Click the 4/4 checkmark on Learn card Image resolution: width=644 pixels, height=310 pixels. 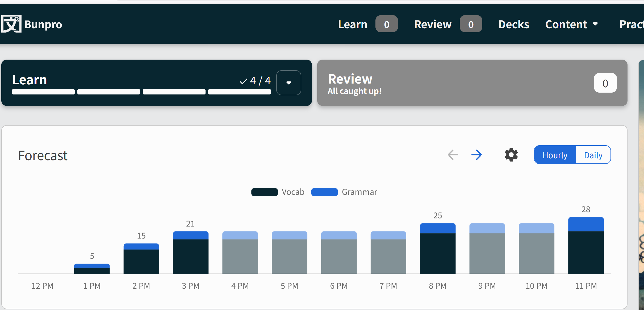tap(255, 81)
